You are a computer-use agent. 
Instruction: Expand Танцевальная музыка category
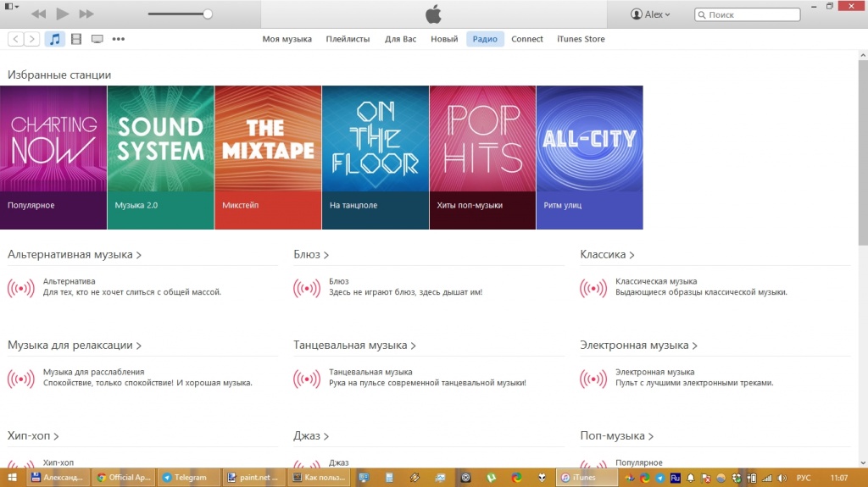(x=355, y=346)
